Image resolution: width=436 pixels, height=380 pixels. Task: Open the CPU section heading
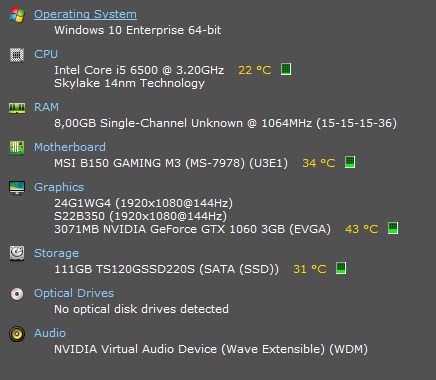point(46,54)
